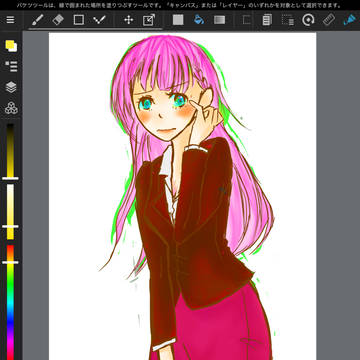The image size is (360, 360).
Task: Open the hamburger main menu
Action: 11,20
